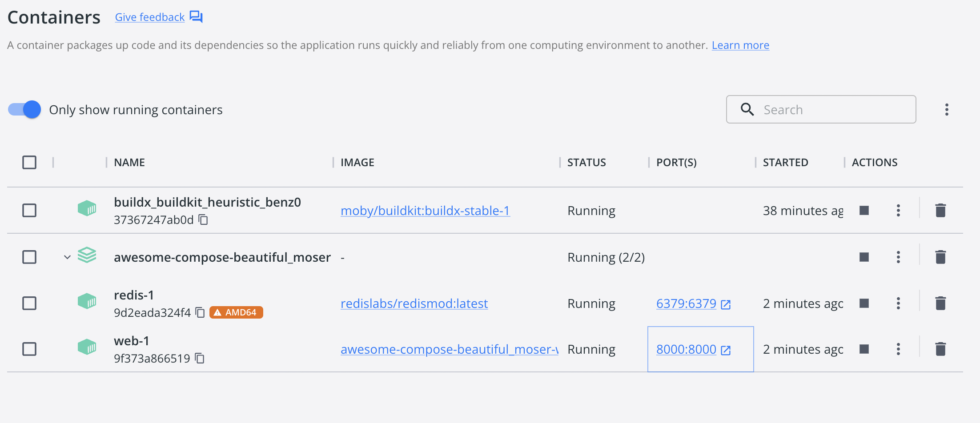This screenshot has height=423, width=980.
Task: Check the select-all checkbox in header
Action: coord(29,162)
